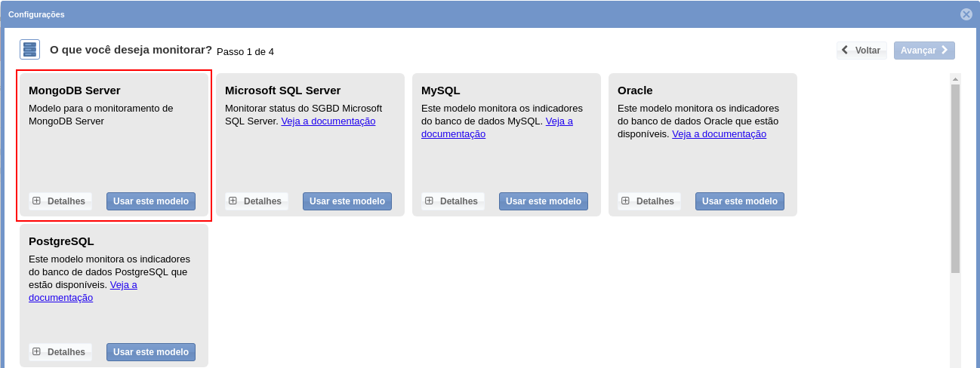Select the Microsoft SQL Server card title
The height and width of the screenshot is (368, 980).
[283, 90]
